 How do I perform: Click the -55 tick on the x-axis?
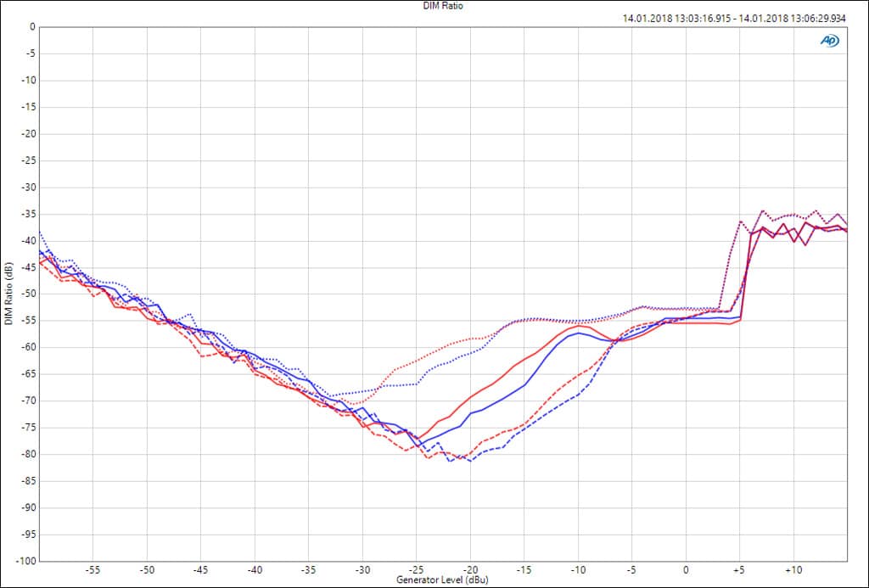tap(93, 570)
